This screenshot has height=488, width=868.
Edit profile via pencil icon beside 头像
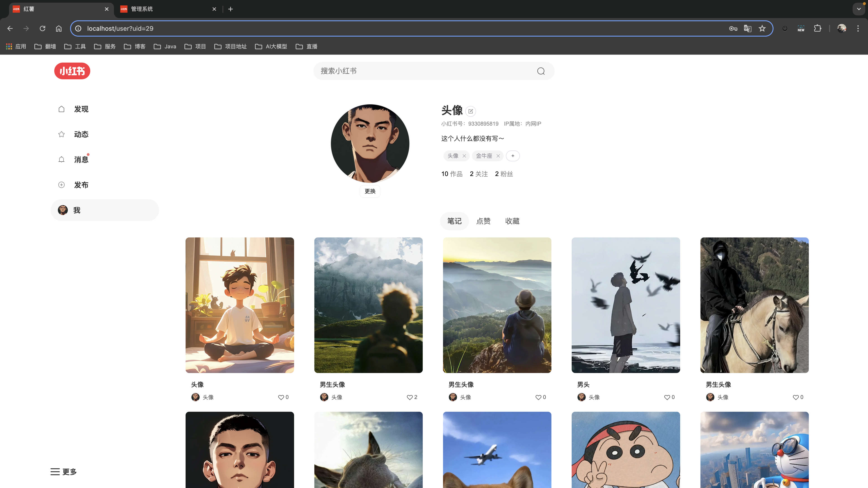click(x=470, y=111)
